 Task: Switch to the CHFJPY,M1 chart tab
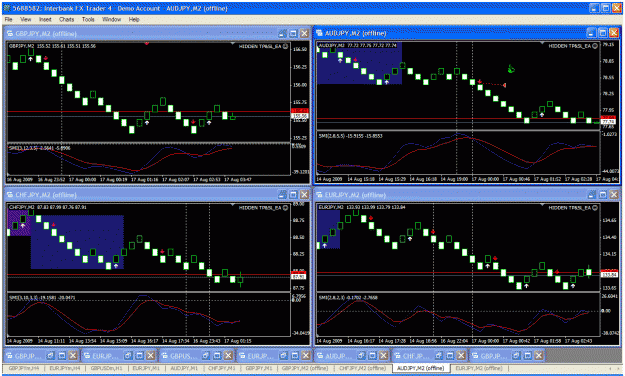pyautogui.click(x=222, y=368)
